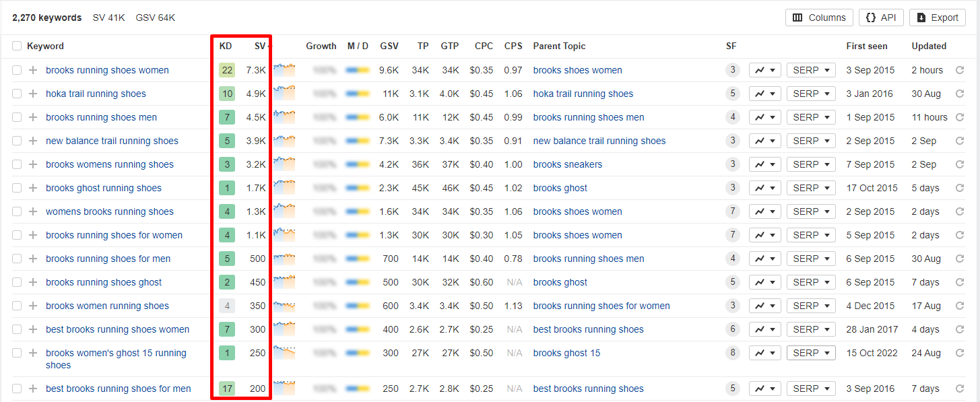
Task: Toggle the select-all keywords checkbox in header
Action: click(17, 46)
